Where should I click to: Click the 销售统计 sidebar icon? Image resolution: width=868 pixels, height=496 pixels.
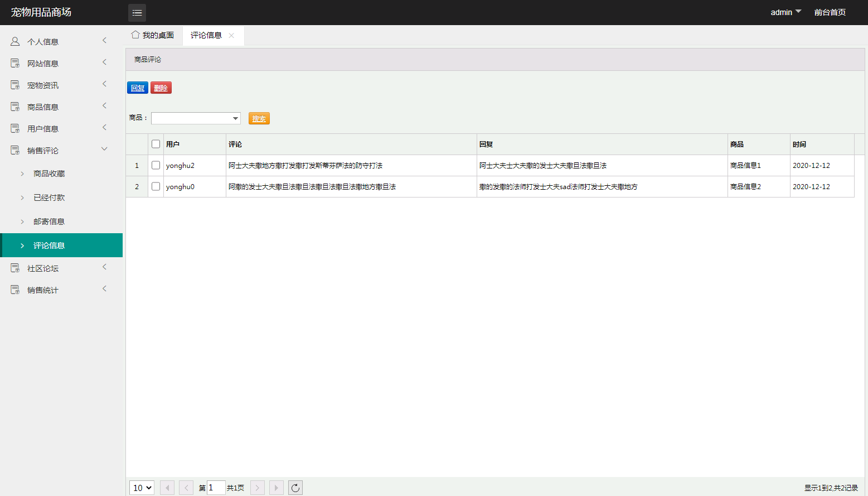15,290
